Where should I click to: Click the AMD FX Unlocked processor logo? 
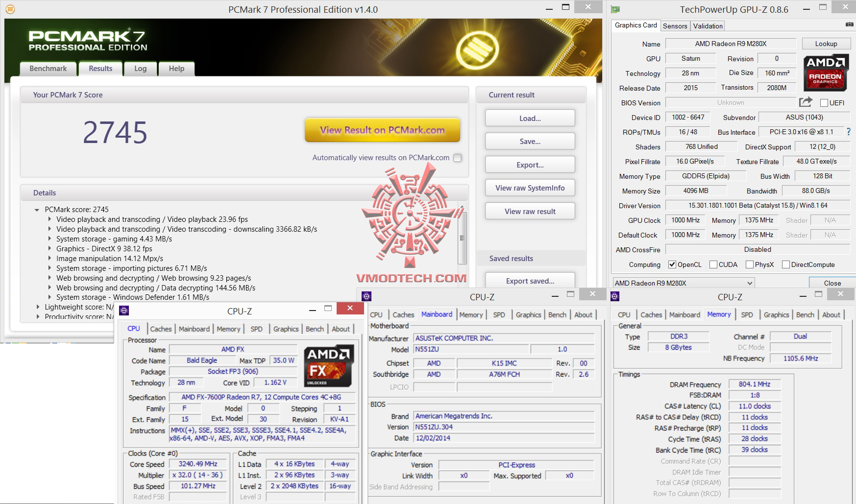(328, 366)
